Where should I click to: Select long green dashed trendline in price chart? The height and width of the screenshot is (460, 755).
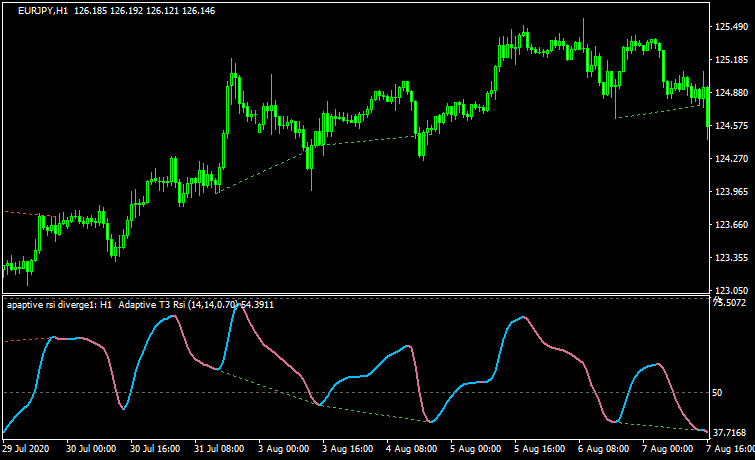(360, 142)
